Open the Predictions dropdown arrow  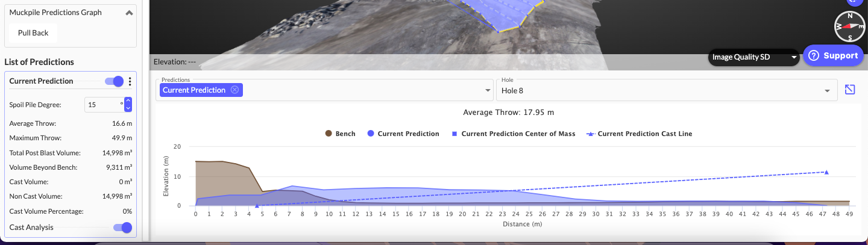pos(488,90)
